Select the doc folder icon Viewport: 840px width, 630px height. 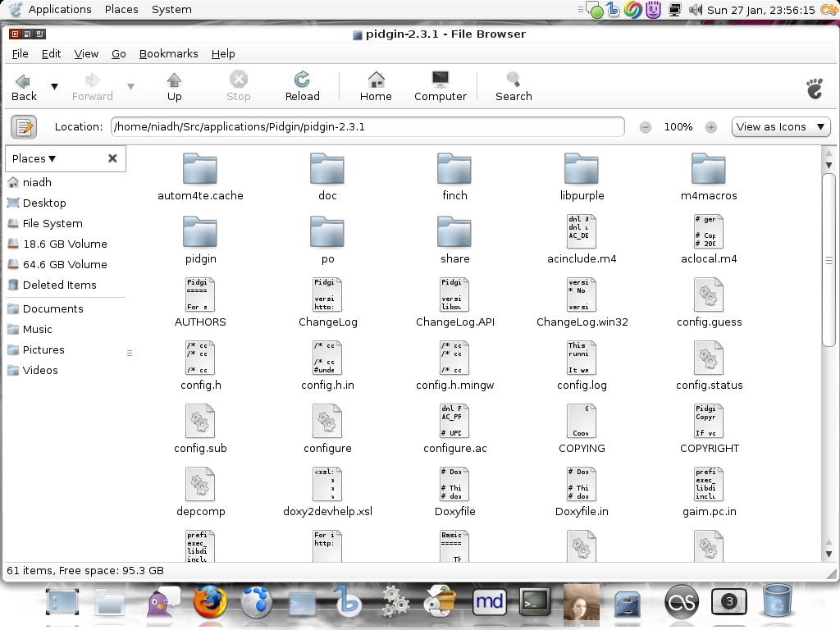coord(327,168)
